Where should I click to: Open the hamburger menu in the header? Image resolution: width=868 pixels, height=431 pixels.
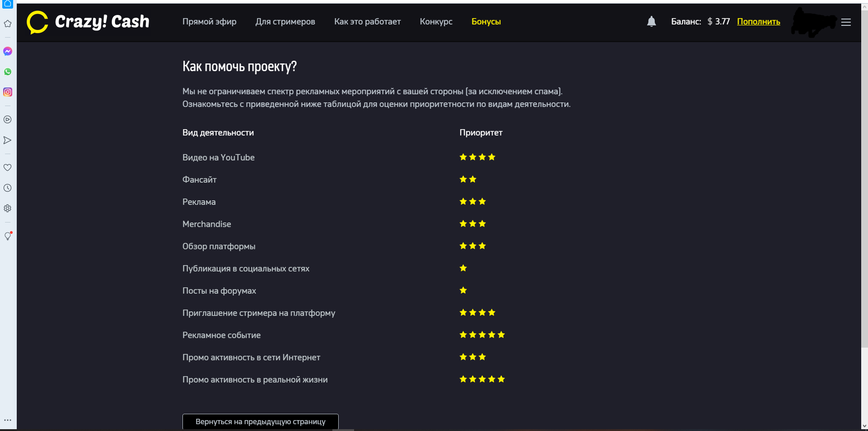tap(846, 22)
